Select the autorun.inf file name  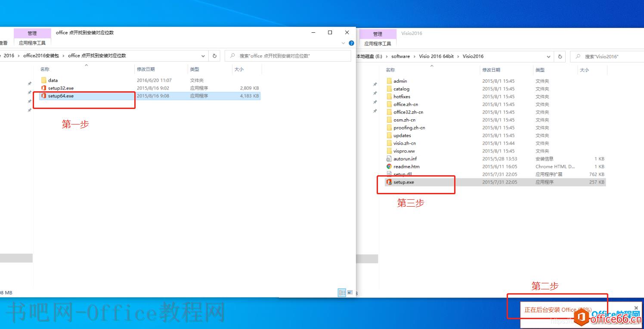click(x=405, y=158)
